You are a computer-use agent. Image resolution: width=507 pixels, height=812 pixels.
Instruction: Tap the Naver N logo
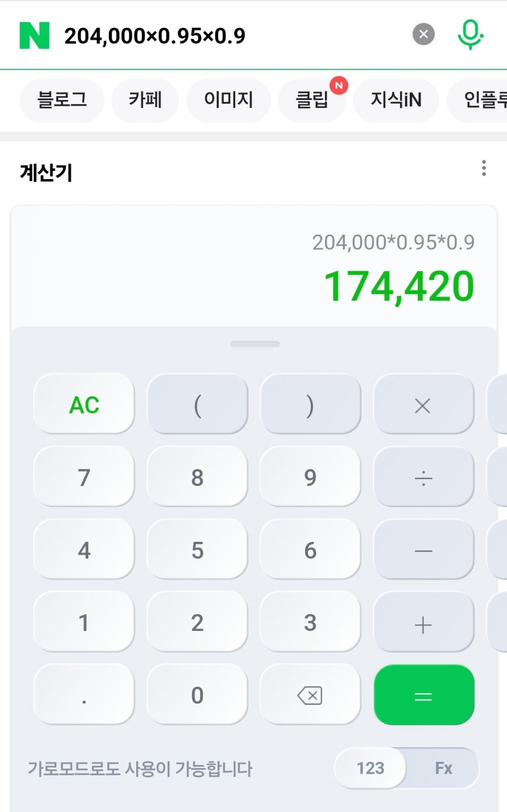tap(34, 35)
